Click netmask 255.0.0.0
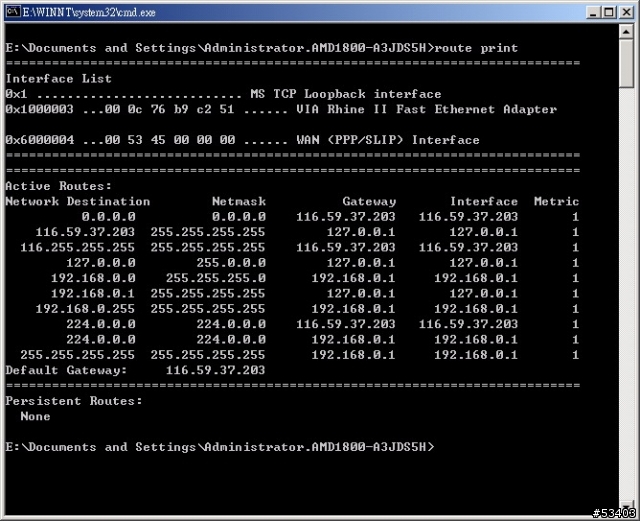The image size is (640, 521). pos(231,263)
